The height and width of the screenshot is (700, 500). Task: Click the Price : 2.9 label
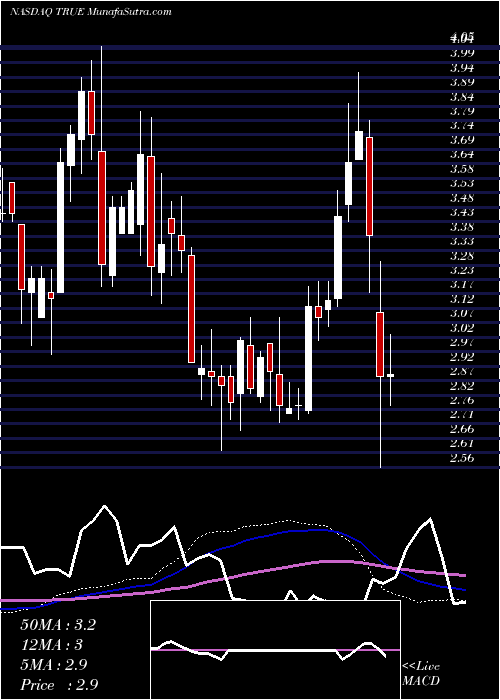(x=59, y=685)
